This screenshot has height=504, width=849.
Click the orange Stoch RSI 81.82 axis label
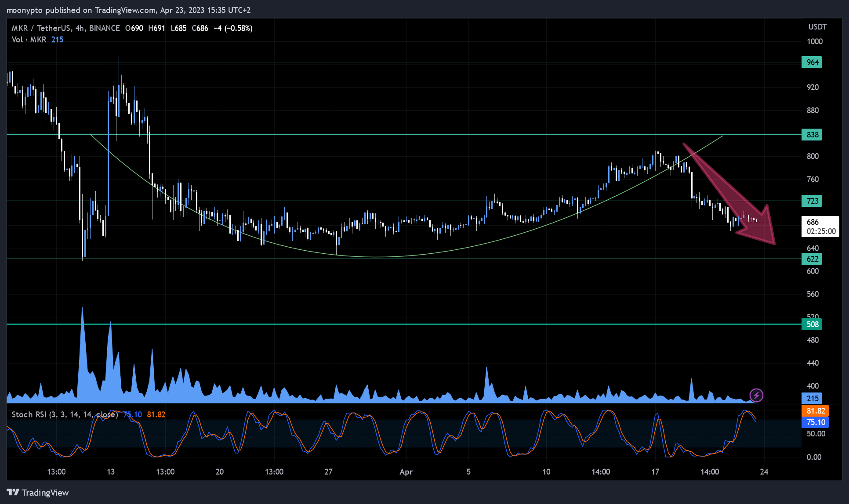click(816, 411)
